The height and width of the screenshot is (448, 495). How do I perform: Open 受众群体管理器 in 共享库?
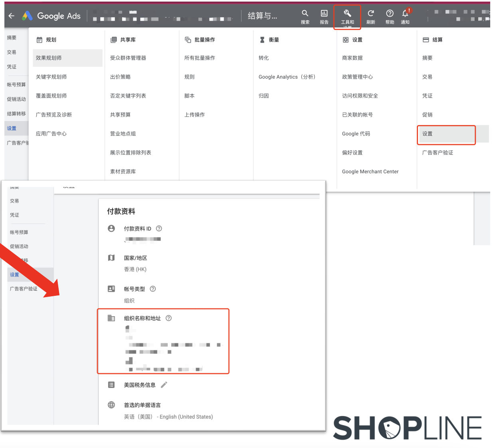click(128, 58)
